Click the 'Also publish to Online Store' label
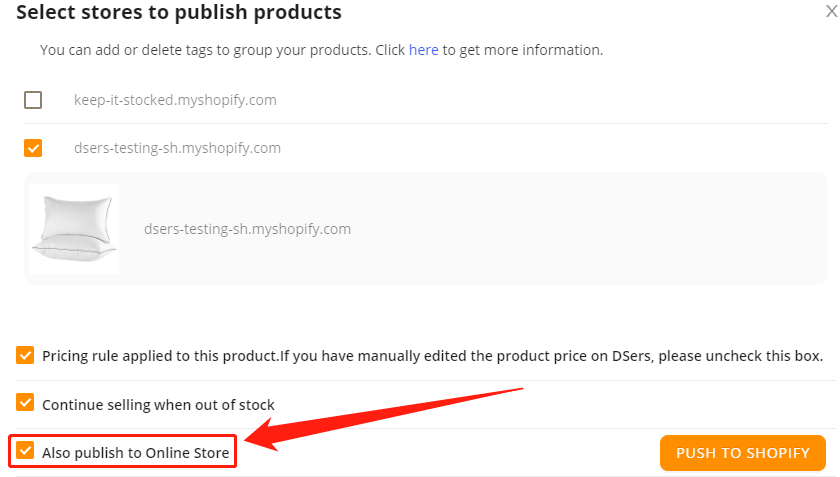This screenshot has height=477, width=840. [136, 453]
